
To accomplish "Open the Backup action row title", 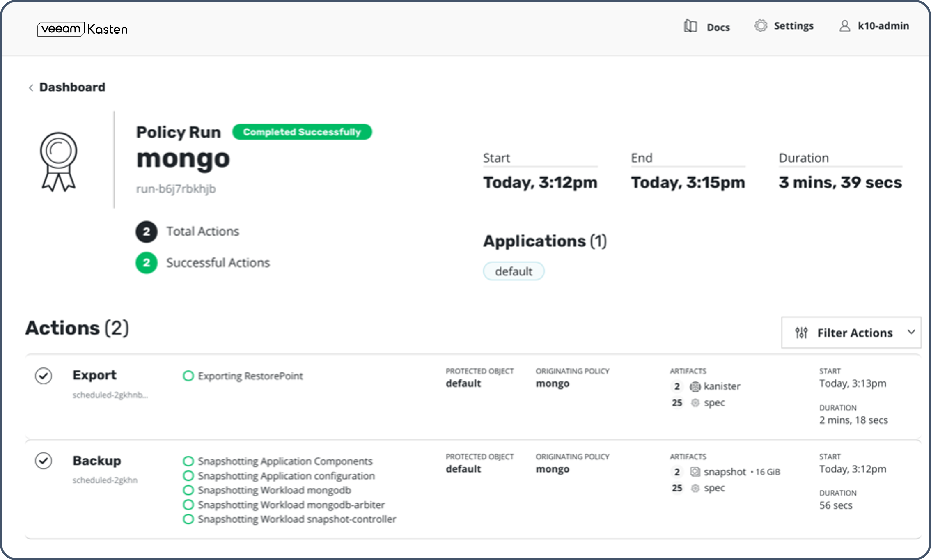I will coord(97,461).
